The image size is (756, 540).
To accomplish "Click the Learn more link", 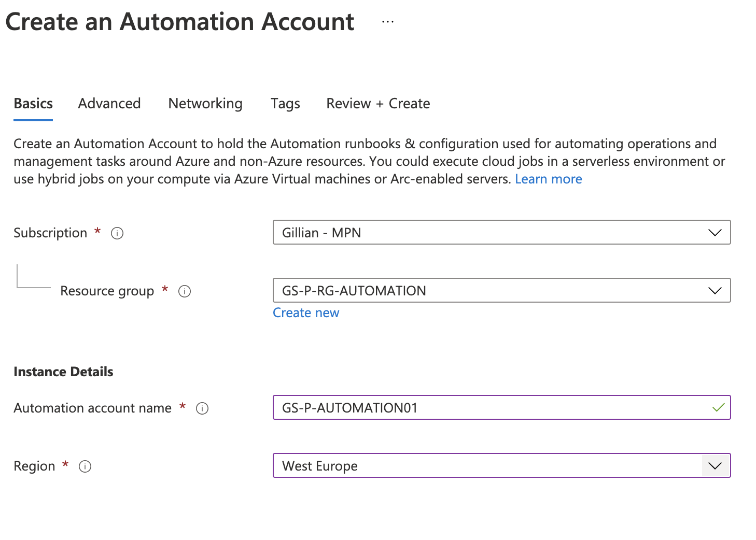I will [548, 179].
